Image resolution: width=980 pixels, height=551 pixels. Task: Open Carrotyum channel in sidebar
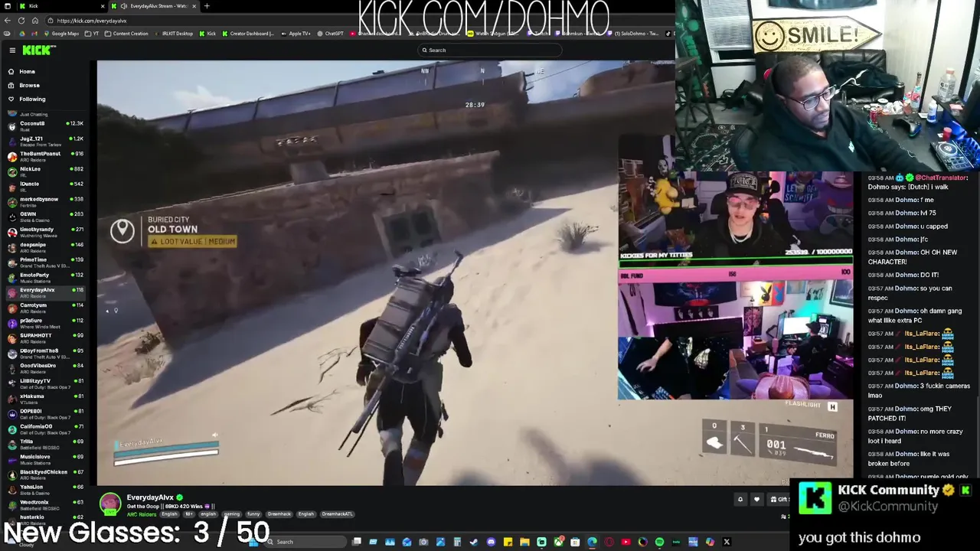click(46, 308)
